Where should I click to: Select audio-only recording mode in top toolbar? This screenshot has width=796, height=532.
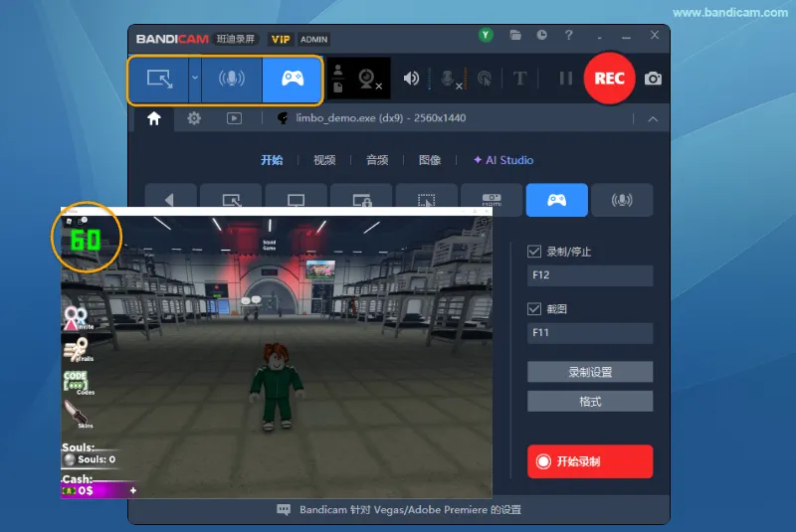point(232,80)
